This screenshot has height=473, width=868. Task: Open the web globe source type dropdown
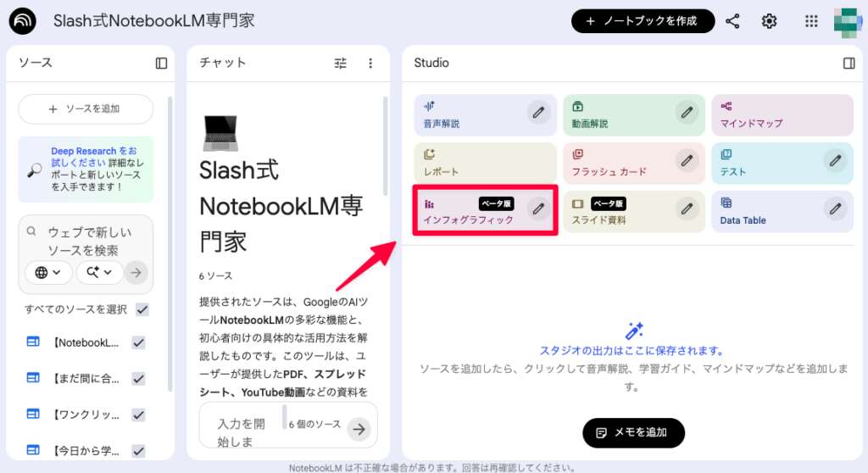click(48, 272)
